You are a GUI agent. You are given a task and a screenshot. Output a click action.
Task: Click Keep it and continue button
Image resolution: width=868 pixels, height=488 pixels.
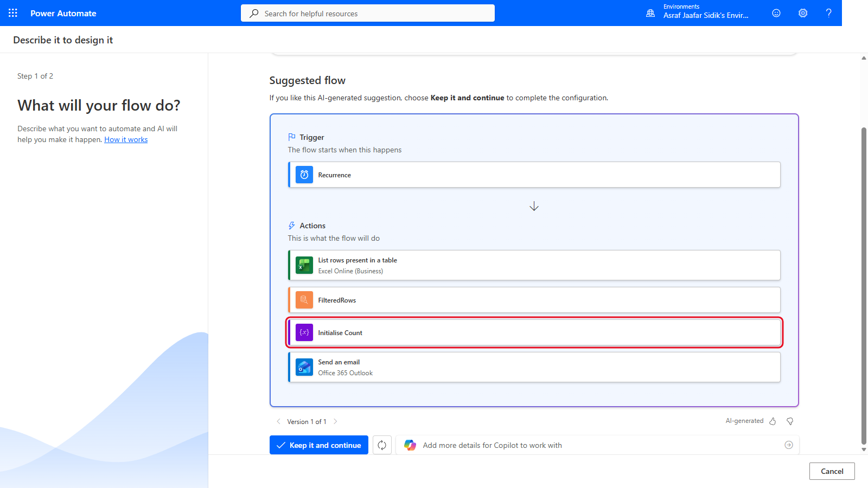click(x=319, y=445)
